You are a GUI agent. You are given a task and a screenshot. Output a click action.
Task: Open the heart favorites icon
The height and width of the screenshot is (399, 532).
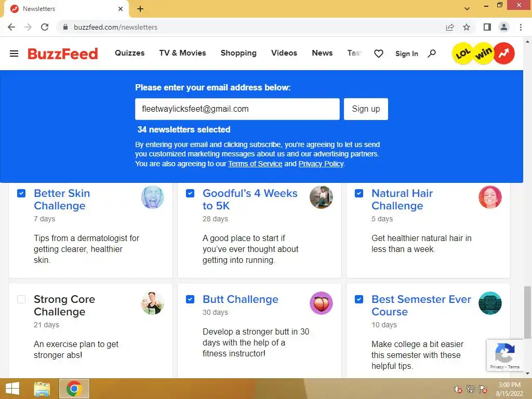tap(379, 54)
